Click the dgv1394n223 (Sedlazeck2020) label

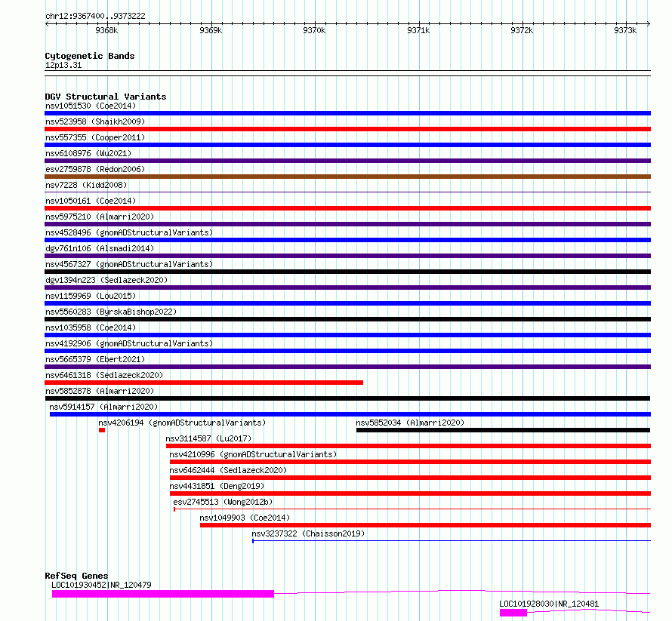click(x=106, y=280)
